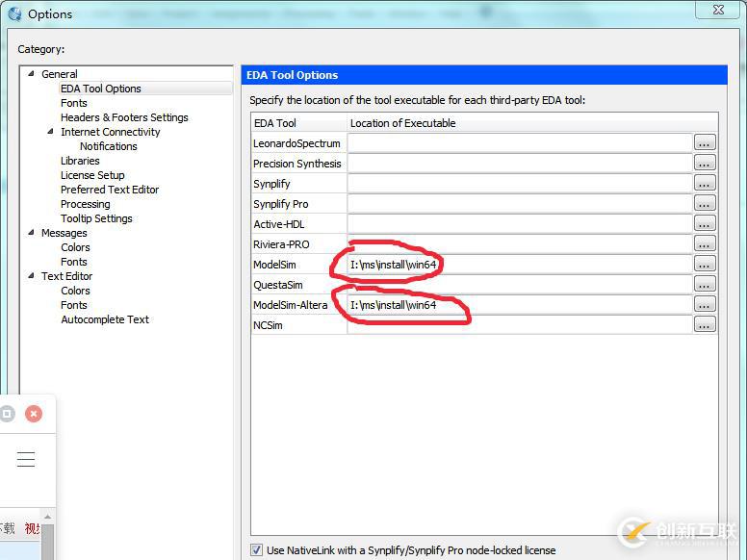Select Libraries category
This screenshot has height=560, width=747.
pyautogui.click(x=80, y=161)
